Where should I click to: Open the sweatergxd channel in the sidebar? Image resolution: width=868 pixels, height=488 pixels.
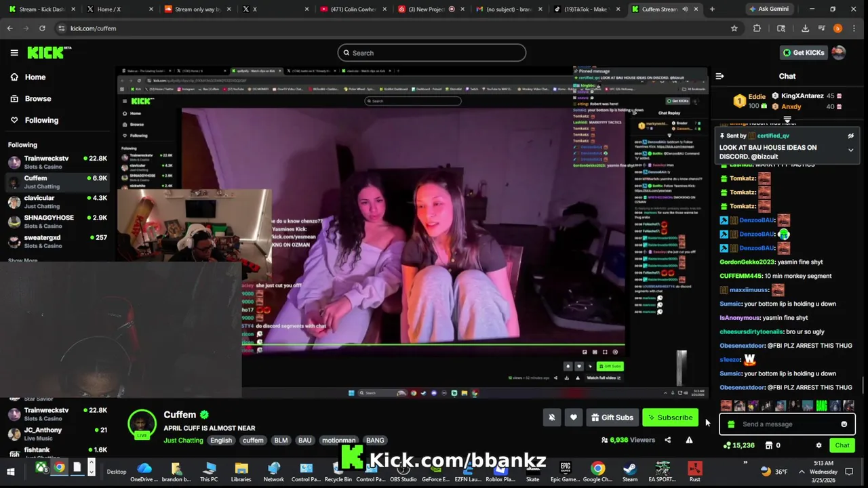click(x=58, y=241)
